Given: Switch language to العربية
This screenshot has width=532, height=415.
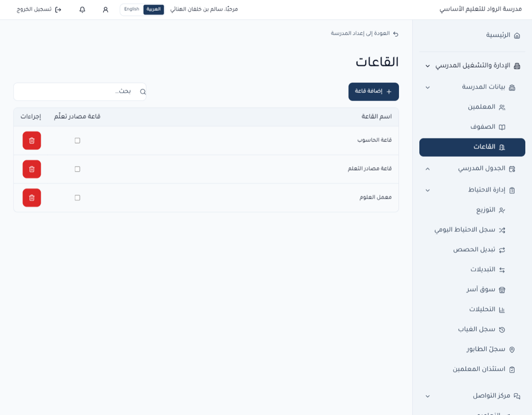Looking at the screenshot, I should tap(153, 10).
